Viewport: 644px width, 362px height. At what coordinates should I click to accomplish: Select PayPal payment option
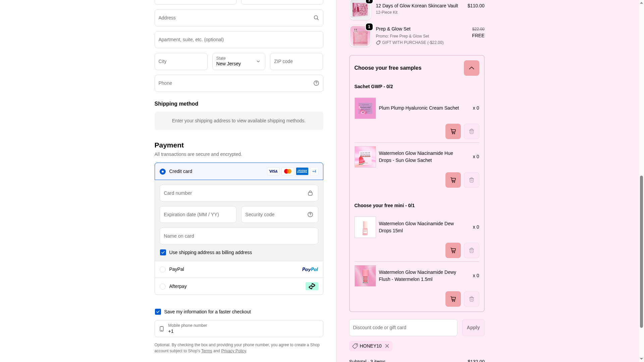pyautogui.click(x=163, y=269)
